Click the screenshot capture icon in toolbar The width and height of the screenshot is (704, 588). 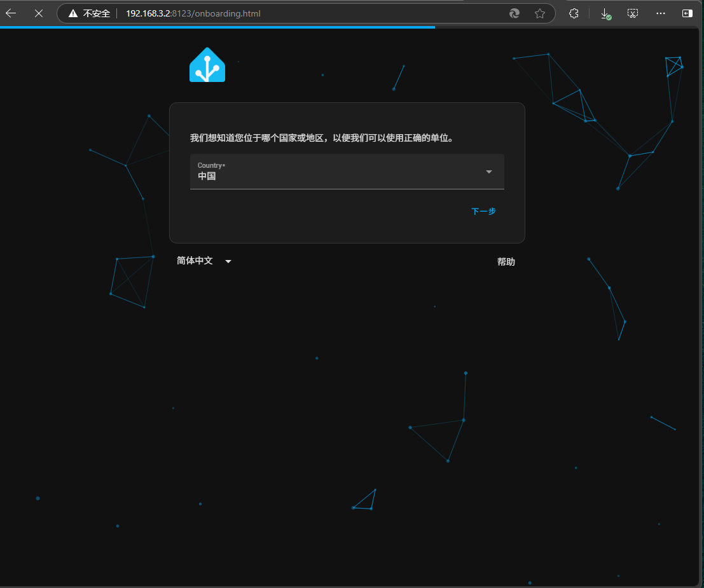pos(632,13)
